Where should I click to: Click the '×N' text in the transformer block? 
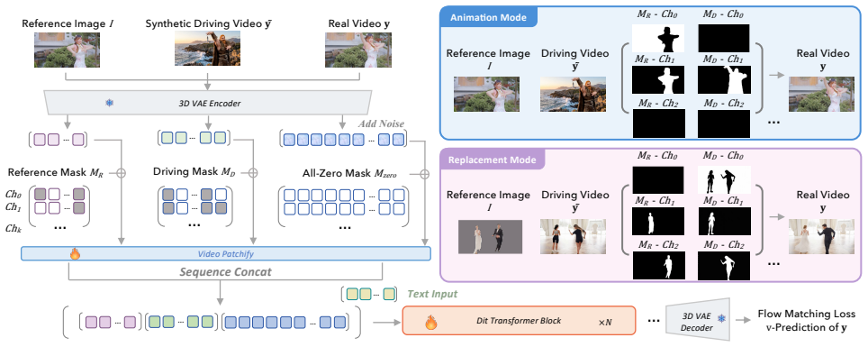click(605, 322)
